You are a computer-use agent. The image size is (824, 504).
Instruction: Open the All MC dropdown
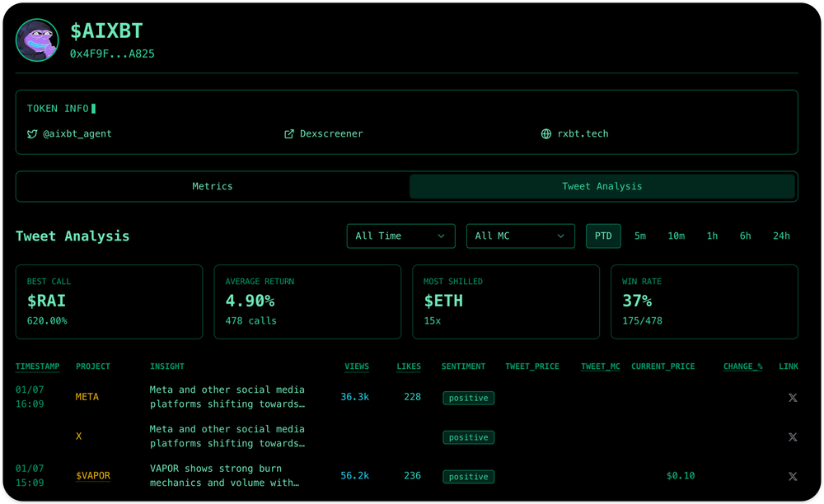520,236
